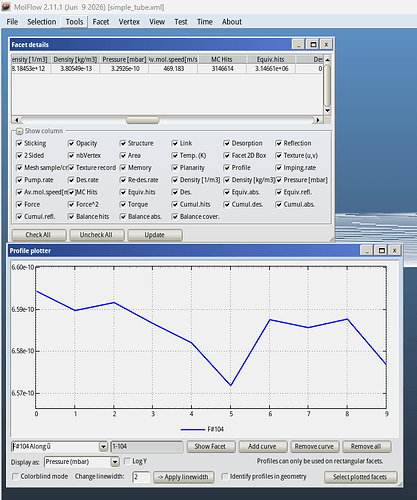Minimize the Profile plotter window

(367, 250)
